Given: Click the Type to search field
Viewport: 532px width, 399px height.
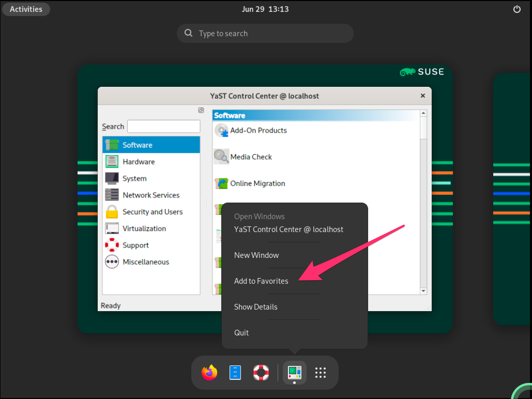Looking at the screenshot, I should click(265, 33).
